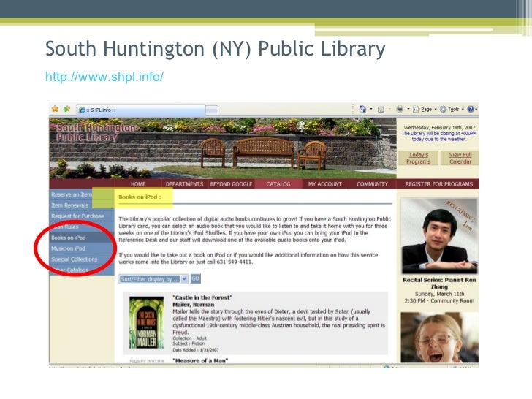532x399 pixels.
Task: Expand the Print dropdown arrow
Action: coord(408,109)
